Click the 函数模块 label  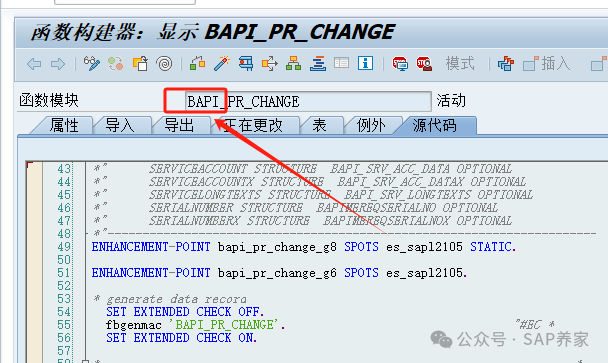(49, 101)
